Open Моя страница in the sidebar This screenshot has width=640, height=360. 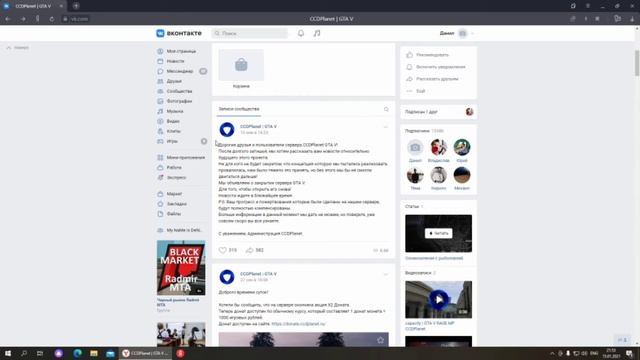[x=181, y=51]
